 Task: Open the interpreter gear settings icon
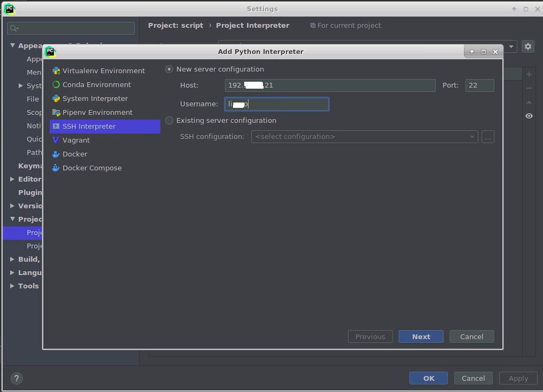pos(528,46)
